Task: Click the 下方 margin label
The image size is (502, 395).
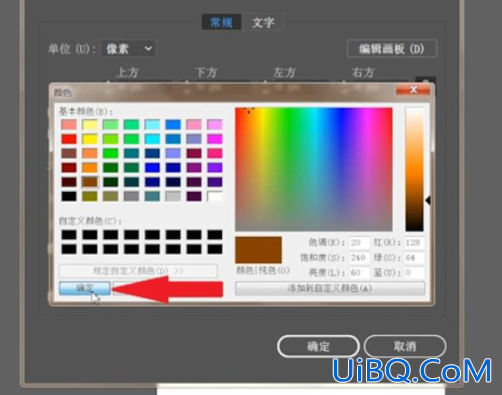Action: (206, 72)
